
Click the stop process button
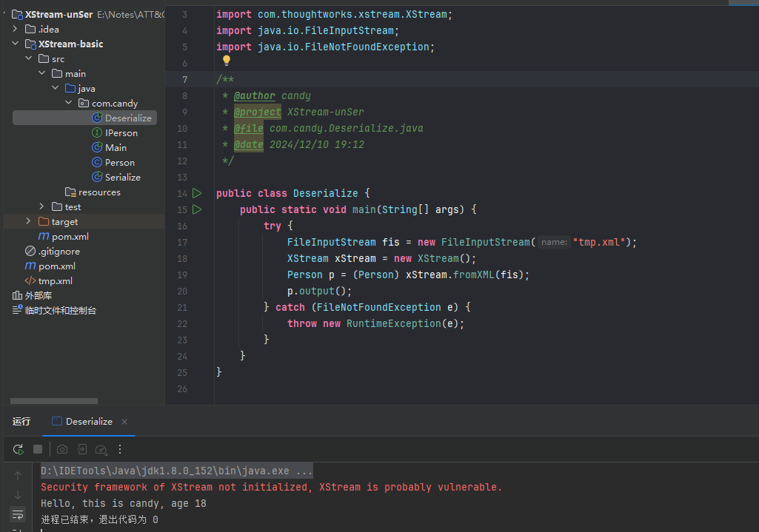(38, 449)
